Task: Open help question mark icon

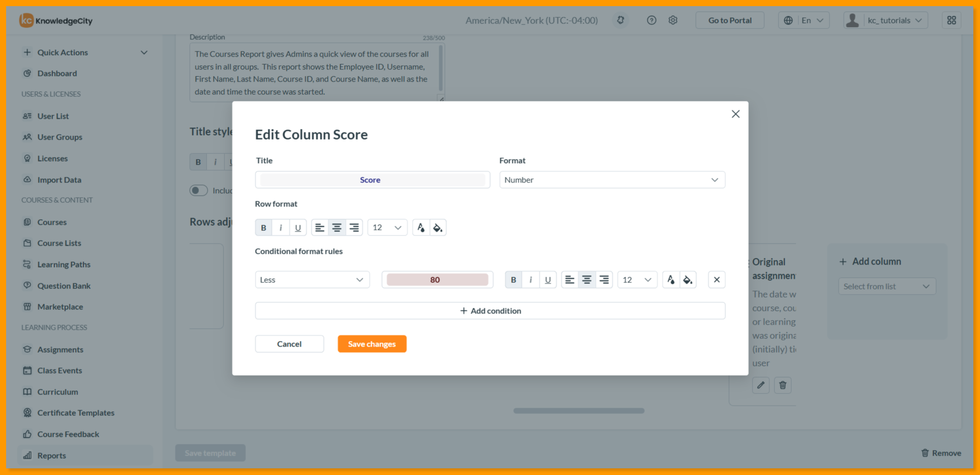Action: (x=651, y=20)
